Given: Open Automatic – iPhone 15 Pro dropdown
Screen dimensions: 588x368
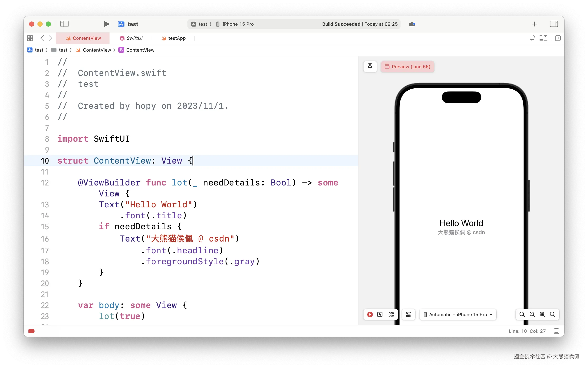Looking at the screenshot, I should coord(458,314).
